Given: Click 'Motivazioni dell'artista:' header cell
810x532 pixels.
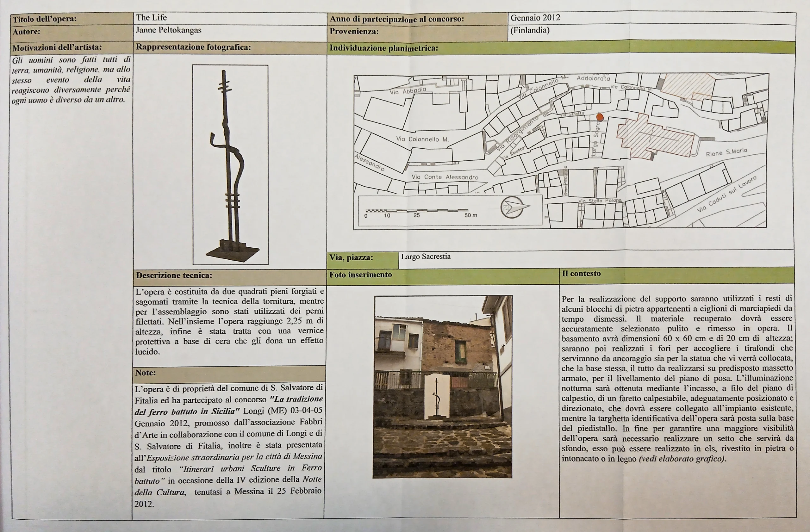Looking at the screenshot, I should (57, 48).
